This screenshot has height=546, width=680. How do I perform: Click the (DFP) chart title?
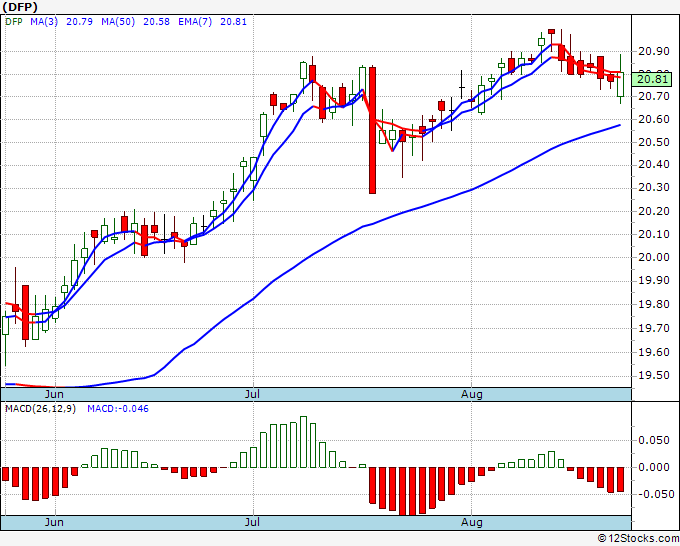20,7
